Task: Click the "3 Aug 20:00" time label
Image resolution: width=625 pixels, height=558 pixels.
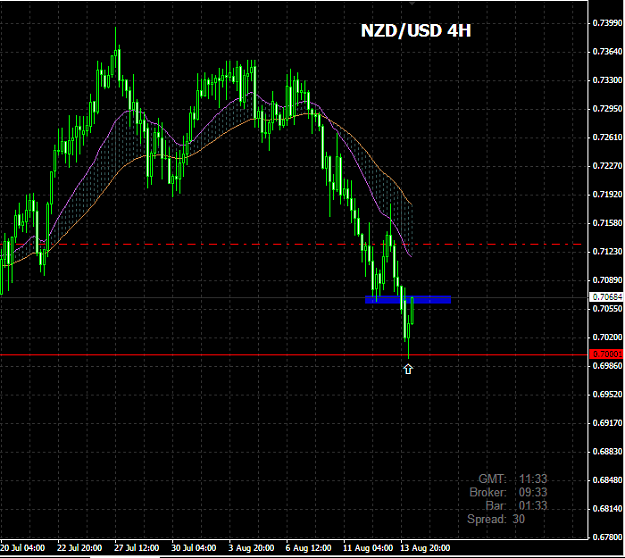Action: [x=251, y=548]
